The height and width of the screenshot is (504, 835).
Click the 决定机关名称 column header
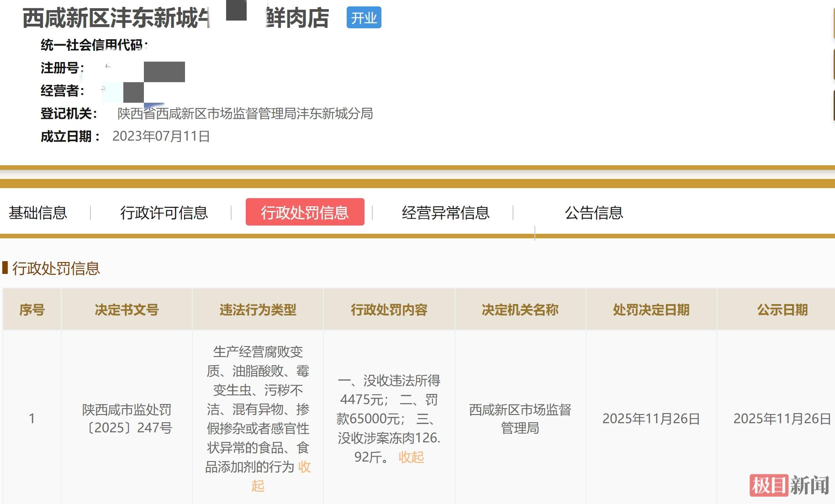coord(520,310)
